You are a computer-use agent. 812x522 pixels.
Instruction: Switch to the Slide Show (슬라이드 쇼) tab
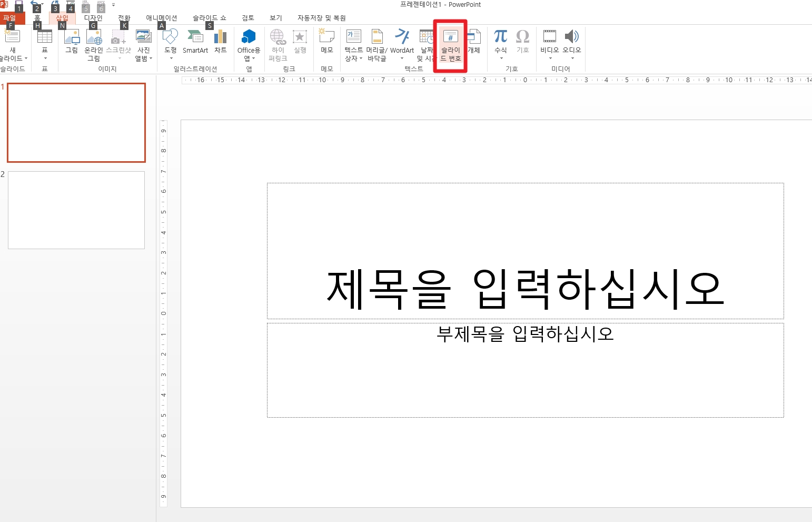209,18
